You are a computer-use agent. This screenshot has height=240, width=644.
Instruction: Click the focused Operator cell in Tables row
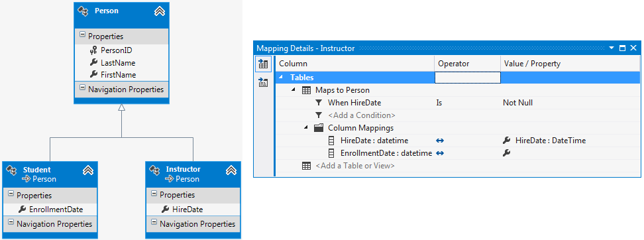[x=468, y=78]
